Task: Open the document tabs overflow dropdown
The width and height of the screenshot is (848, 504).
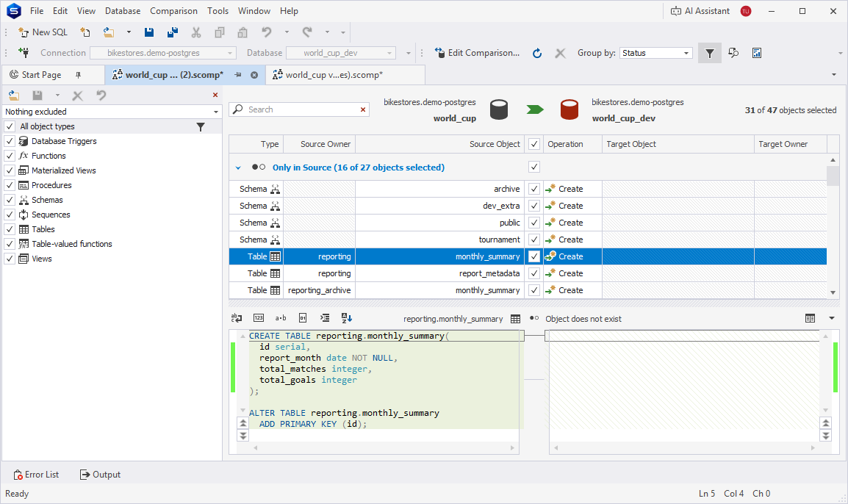Action: [834, 75]
